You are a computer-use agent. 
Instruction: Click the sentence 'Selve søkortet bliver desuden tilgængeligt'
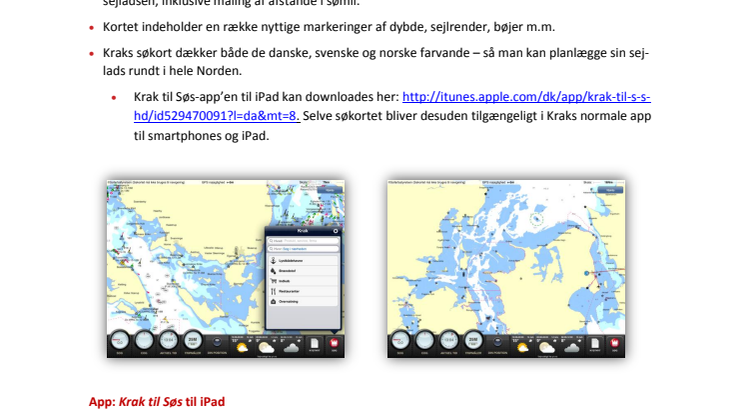[x=477, y=117]
